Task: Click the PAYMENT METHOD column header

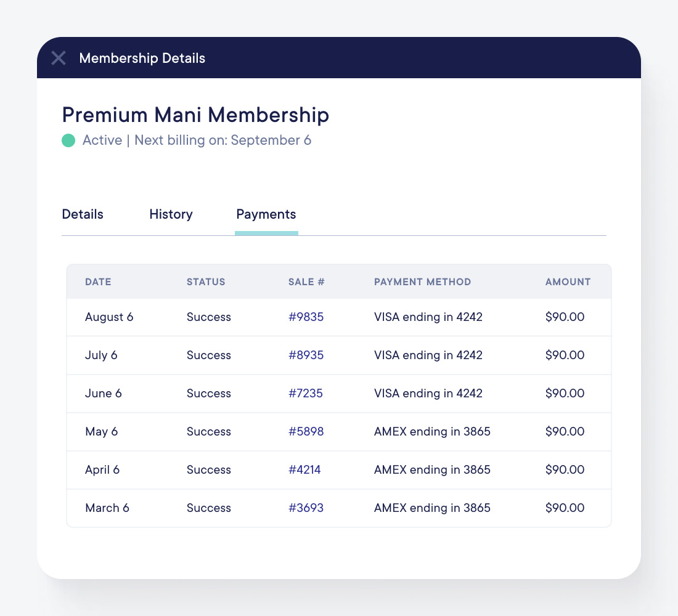Action: pos(422,282)
